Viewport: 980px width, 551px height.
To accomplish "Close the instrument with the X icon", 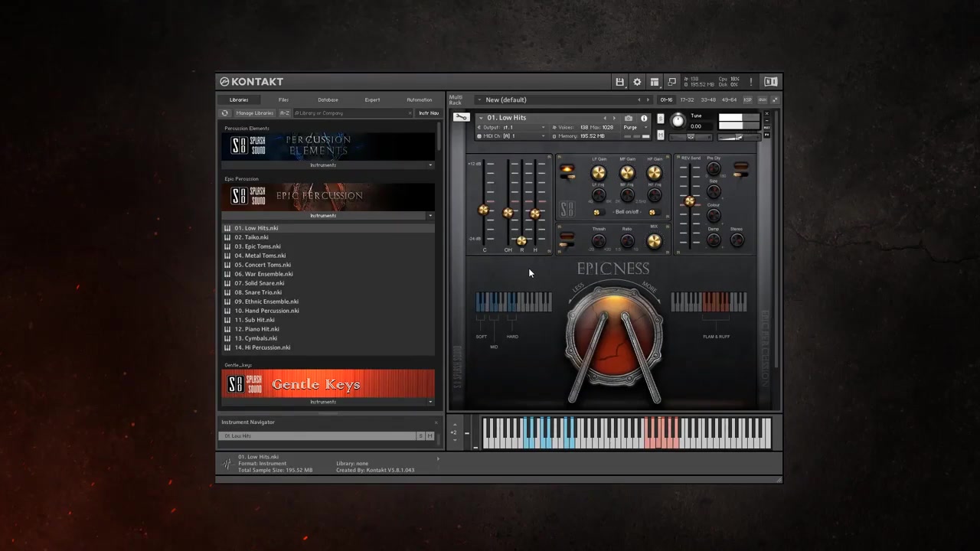I will pos(766,114).
